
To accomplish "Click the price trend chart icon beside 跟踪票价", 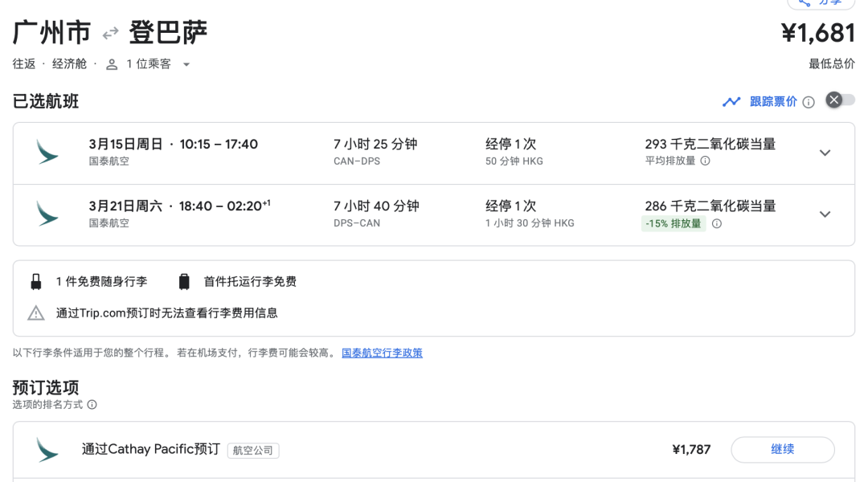I will pos(732,101).
